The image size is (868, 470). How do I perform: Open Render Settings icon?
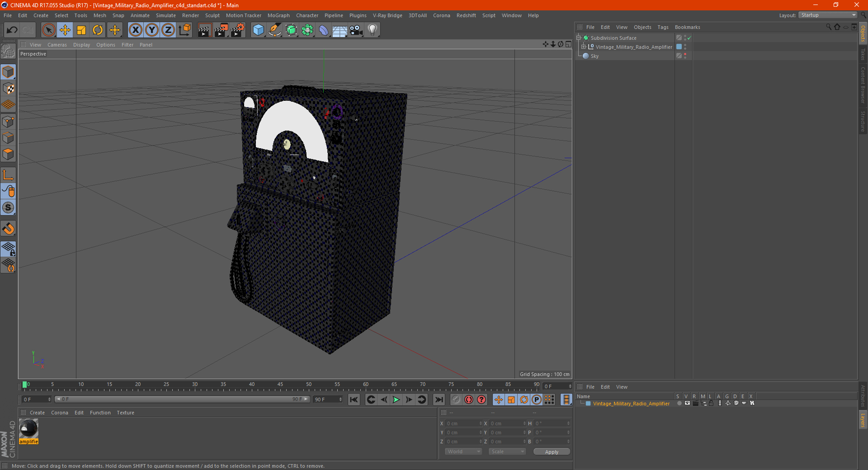tap(238, 30)
